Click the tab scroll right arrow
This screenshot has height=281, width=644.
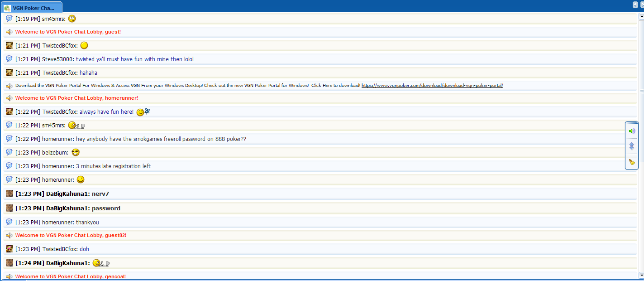641,4
